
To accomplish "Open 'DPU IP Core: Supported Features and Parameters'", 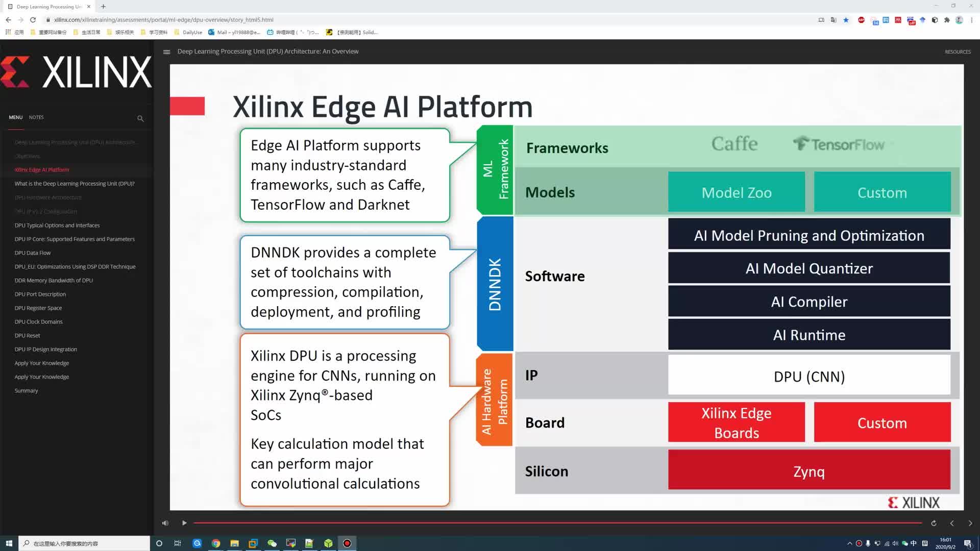I will click(x=75, y=239).
